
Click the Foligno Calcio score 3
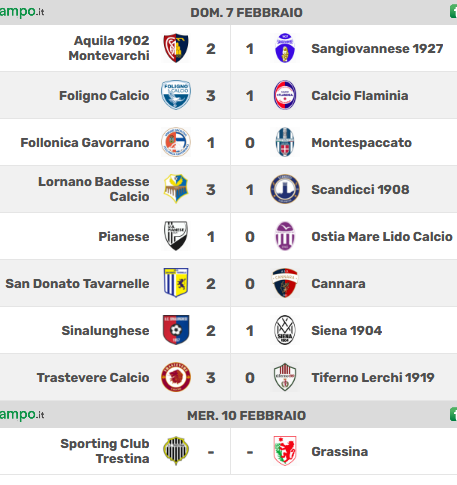tap(211, 96)
